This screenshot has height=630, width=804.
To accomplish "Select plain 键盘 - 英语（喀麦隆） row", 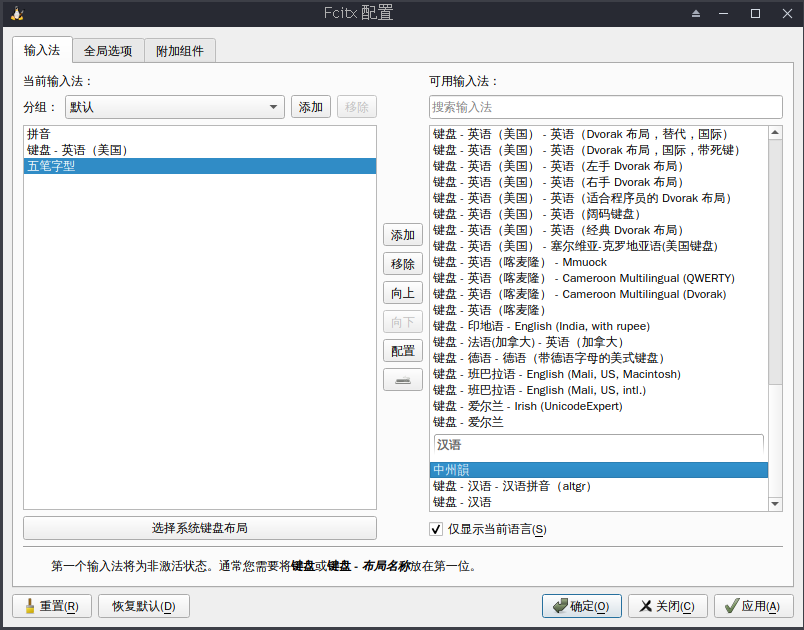I will (x=599, y=310).
